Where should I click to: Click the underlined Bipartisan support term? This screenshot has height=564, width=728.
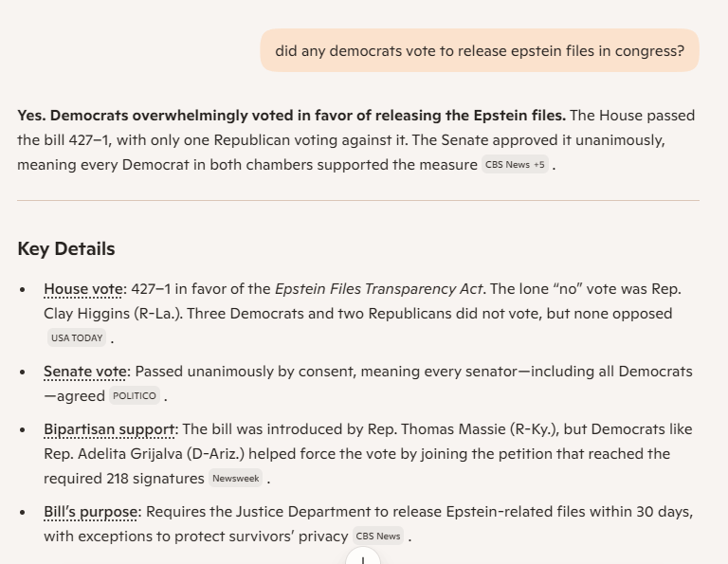coord(110,429)
